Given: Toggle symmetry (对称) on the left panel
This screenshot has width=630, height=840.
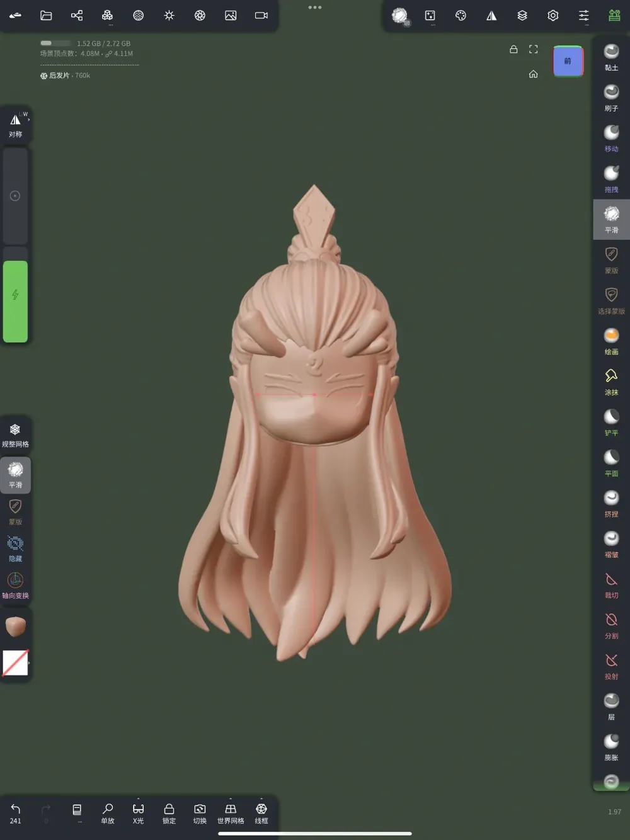Looking at the screenshot, I should (16, 125).
